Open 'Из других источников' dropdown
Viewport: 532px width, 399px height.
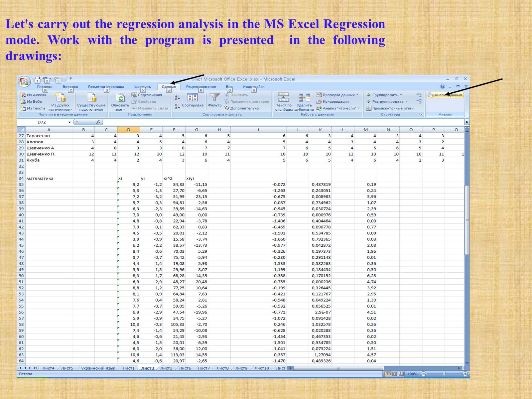[61, 107]
